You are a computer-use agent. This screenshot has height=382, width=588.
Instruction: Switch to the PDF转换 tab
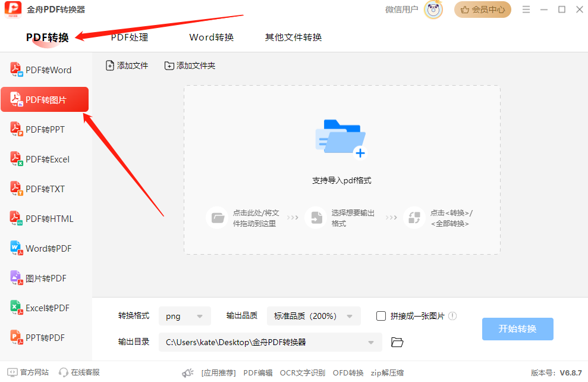coord(47,37)
